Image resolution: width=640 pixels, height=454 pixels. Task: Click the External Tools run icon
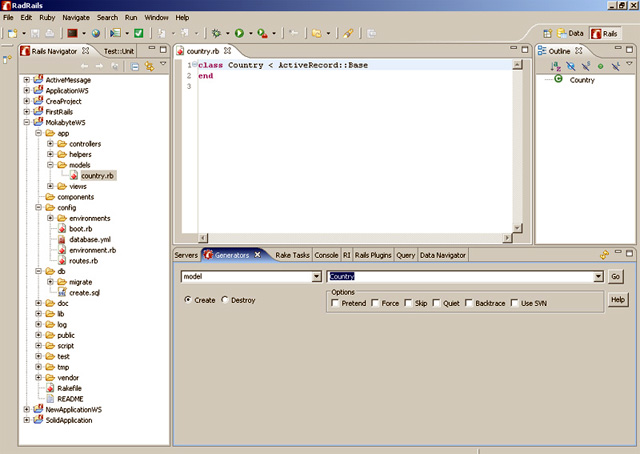tap(262, 33)
